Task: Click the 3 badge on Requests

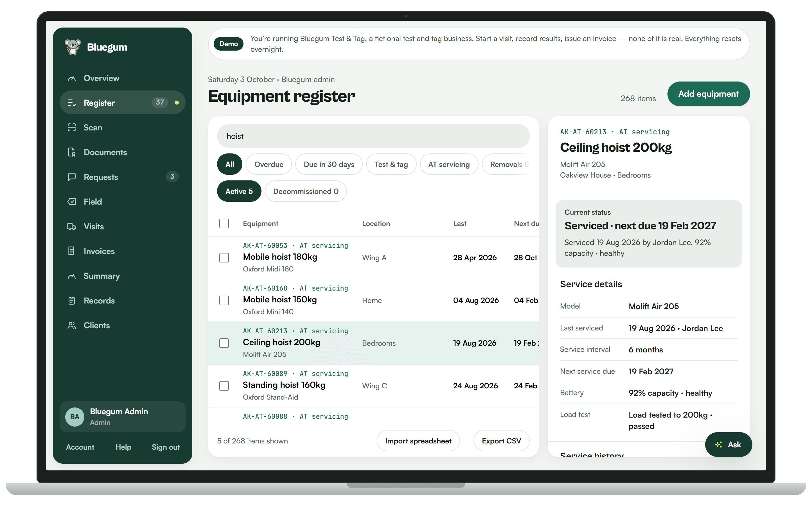Action: point(172,176)
